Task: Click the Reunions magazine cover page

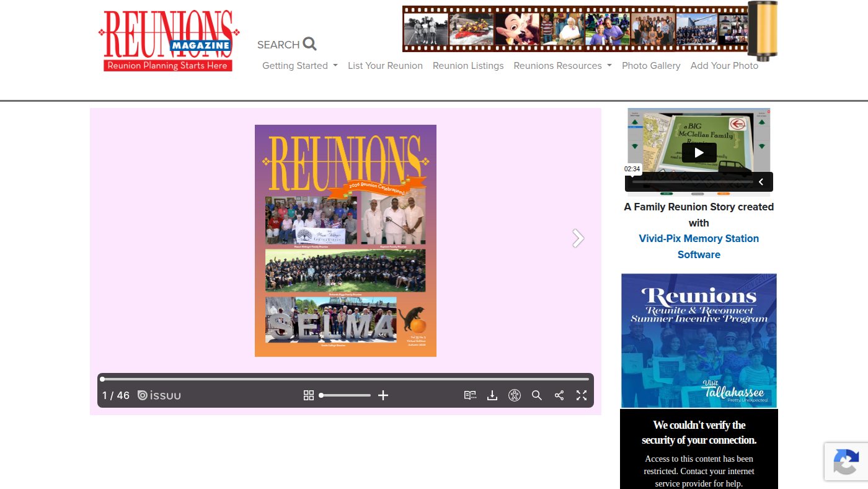Action: tap(345, 241)
